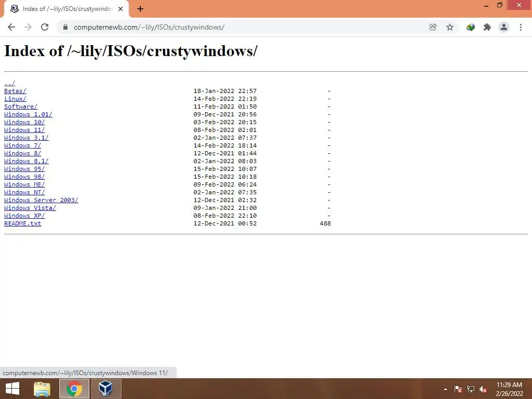Screen dimensions: 532x399
Task: Open the Windows 3.1/ folder
Action: click(x=26, y=138)
